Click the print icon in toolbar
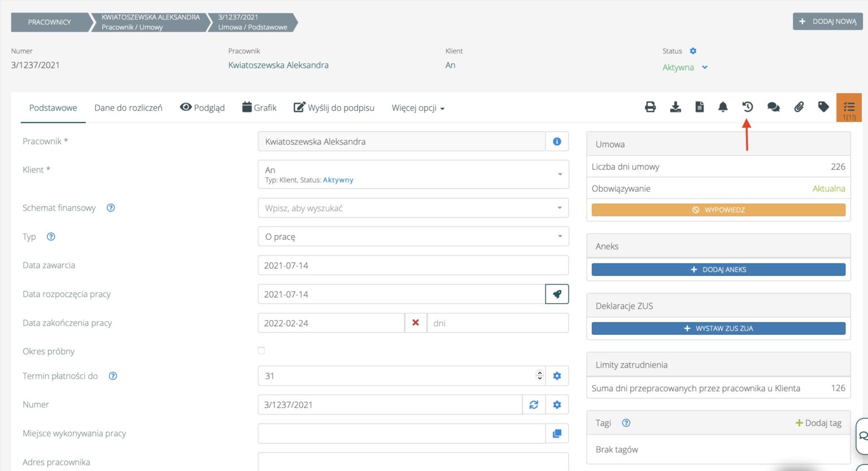This screenshot has width=868, height=471. pyautogui.click(x=650, y=107)
